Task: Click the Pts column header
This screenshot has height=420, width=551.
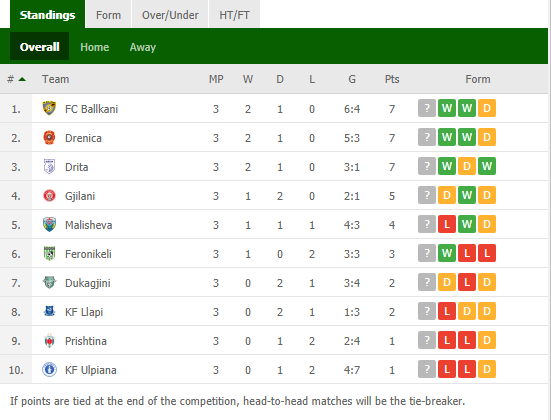Action: tap(392, 79)
